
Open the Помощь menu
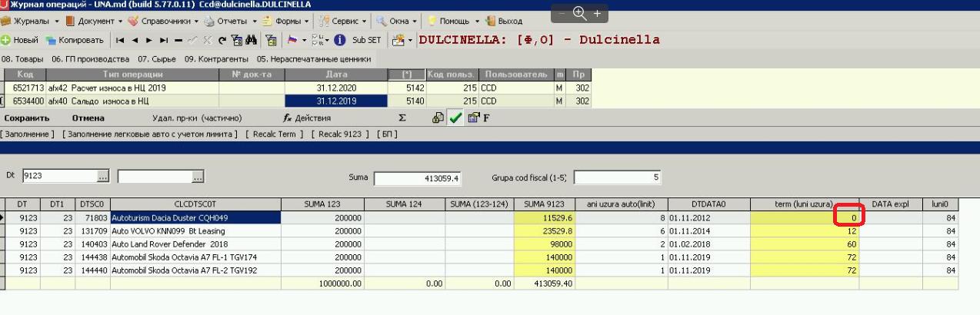(455, 21)
